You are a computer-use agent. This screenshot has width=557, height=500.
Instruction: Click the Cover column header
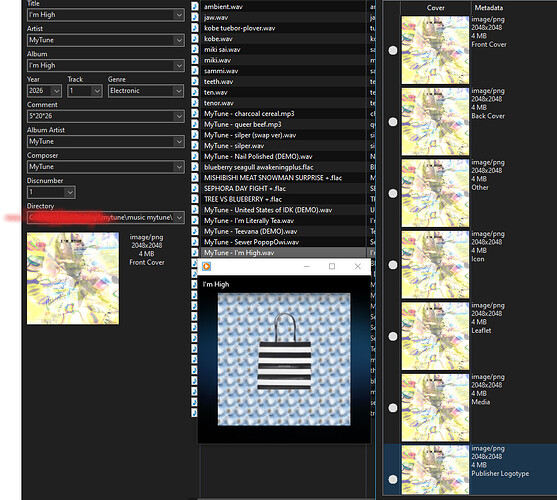tap(436, 7)
